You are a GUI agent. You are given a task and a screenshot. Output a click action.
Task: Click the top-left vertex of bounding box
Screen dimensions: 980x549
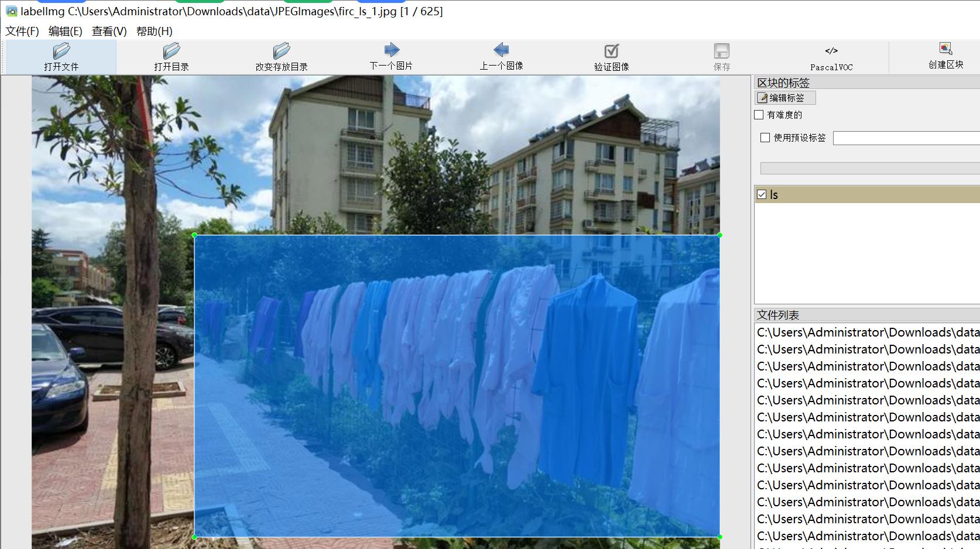[194, 235]
